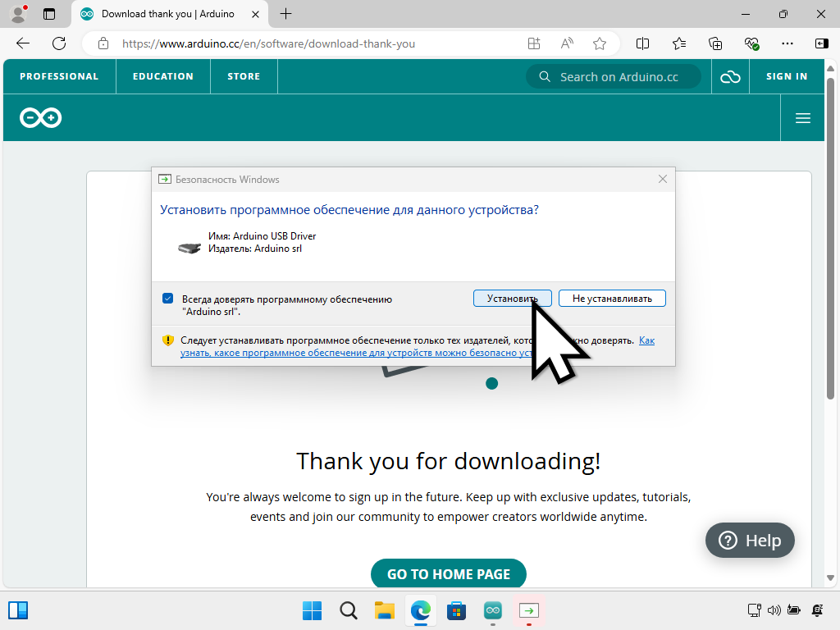Uncheck Всегда доверять программному обеспечению checkbox
840x630 pixels.
[167, 299]
